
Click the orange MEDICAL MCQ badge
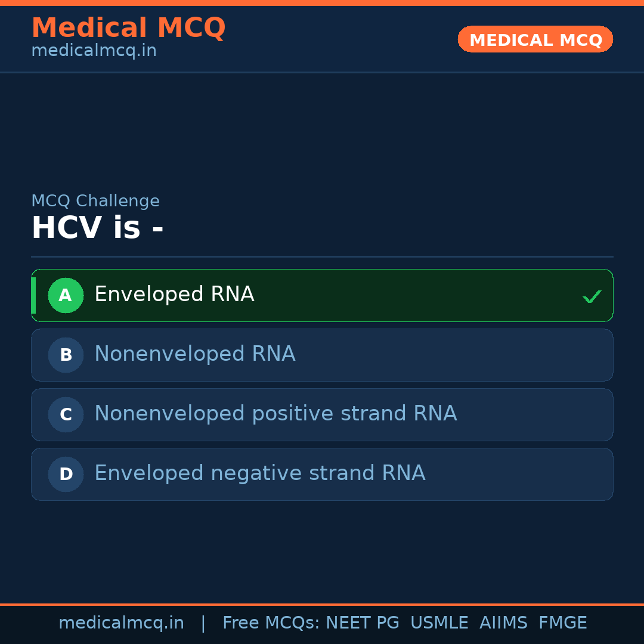(535, 39)
